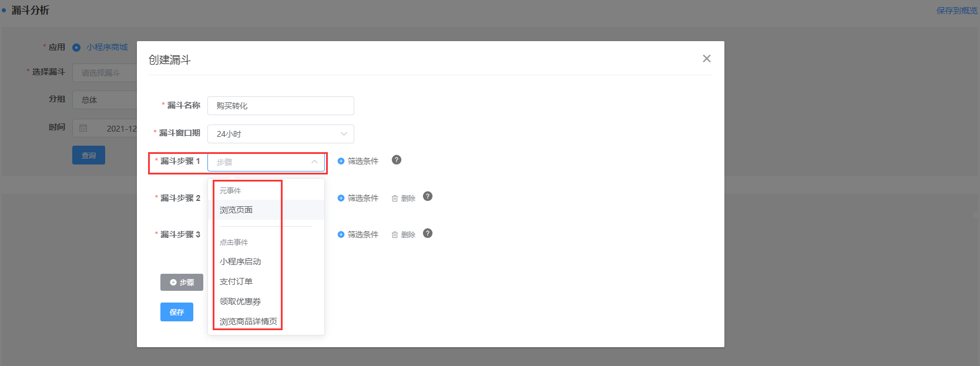
Task: Select 支付订单 from the step list
Action: (266, 281)
